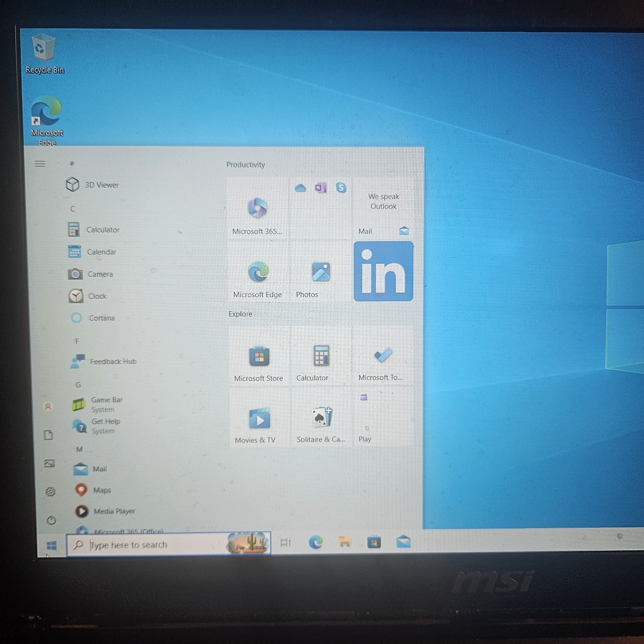
Task: Open the Photos tile
Action: pos(321,271)
